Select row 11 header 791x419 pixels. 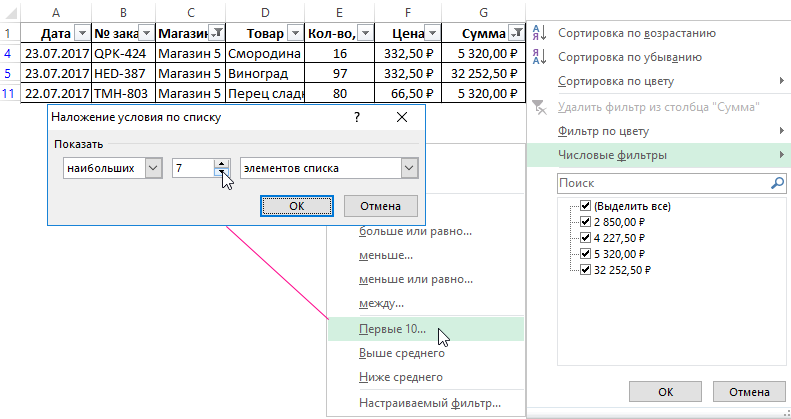click(8, 93)
